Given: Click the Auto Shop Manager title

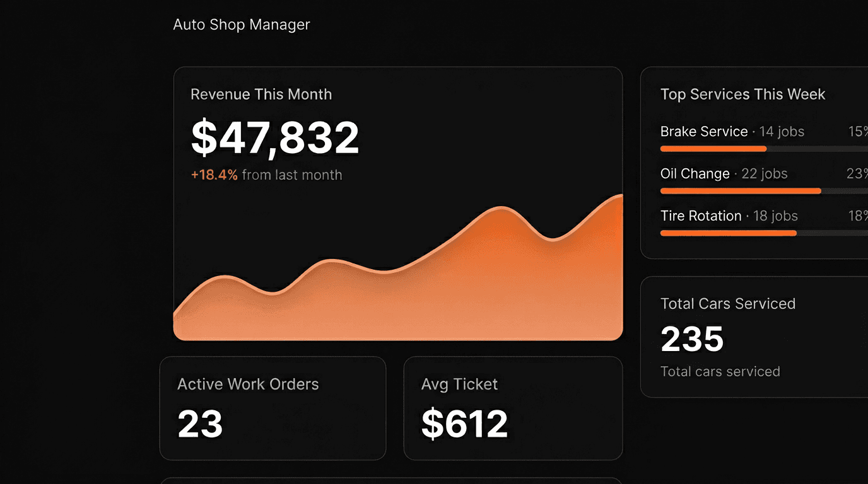Looking at the screenshot, I should pyautogui.click(x=242, y=25).
